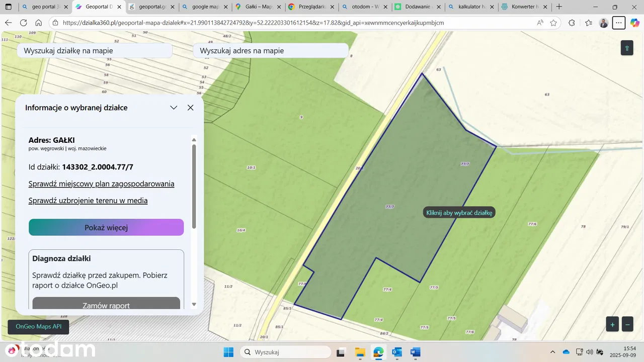Focus the 'Wyszukaj działkę na mapie' search field
This screenshot has width=644, height=362.
point(95,51)
